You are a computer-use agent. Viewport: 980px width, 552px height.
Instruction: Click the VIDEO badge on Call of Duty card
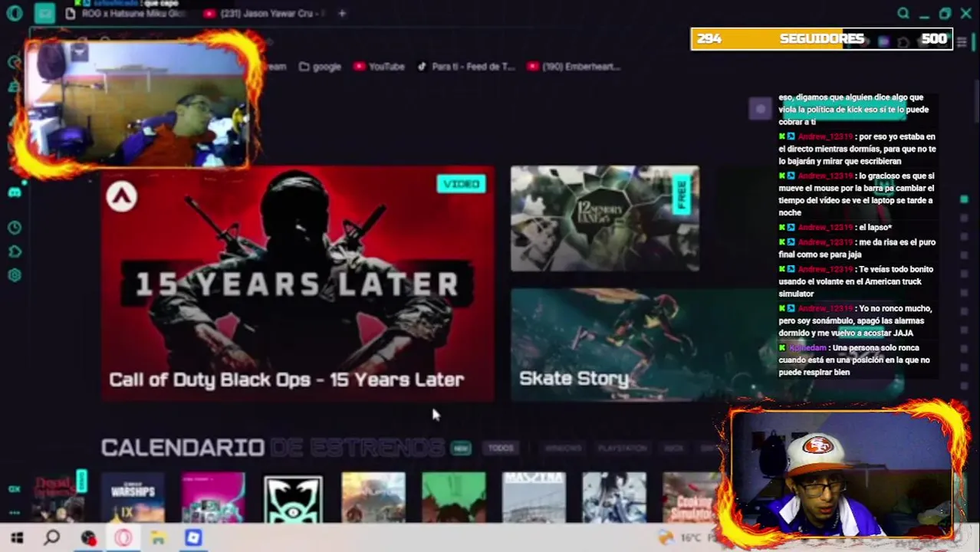(x=462, y=184)
